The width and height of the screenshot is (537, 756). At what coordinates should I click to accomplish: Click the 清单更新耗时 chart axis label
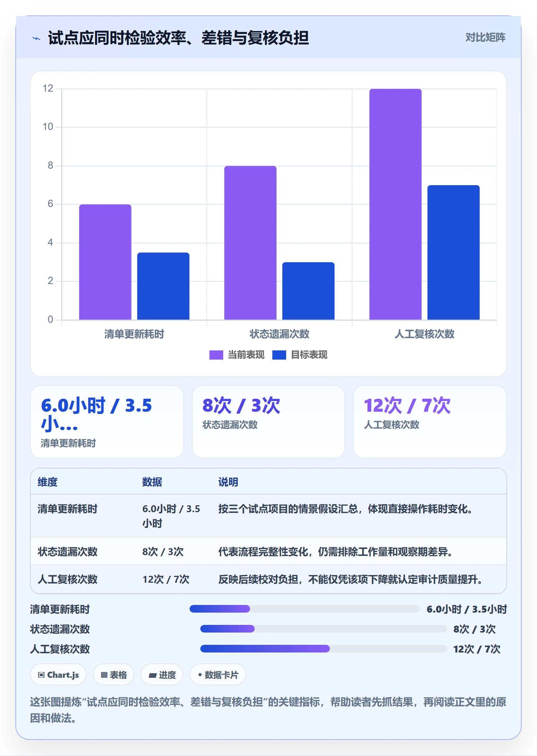pos(134,334)
